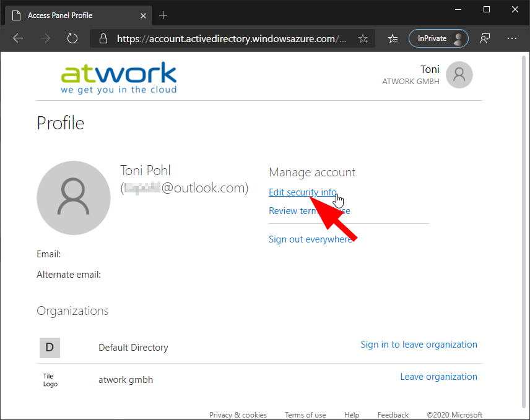
Task: Maximize the browser window
Action: point(487,9)
